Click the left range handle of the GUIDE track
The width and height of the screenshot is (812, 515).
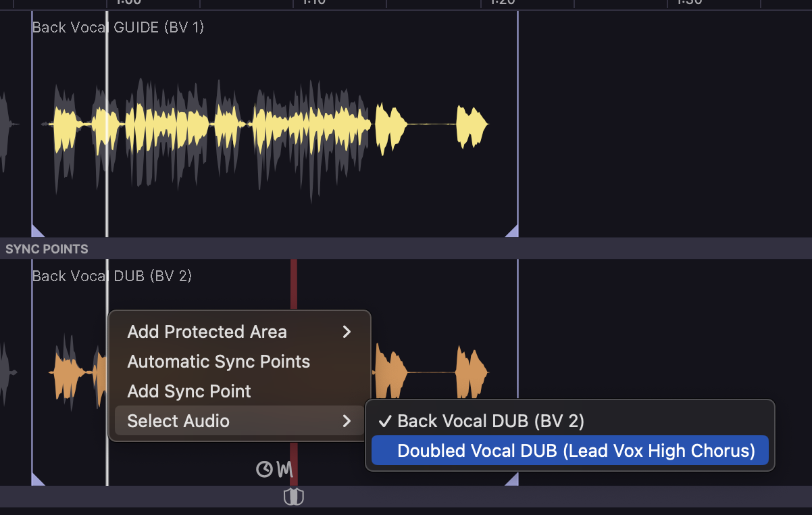tap(36, 231)
